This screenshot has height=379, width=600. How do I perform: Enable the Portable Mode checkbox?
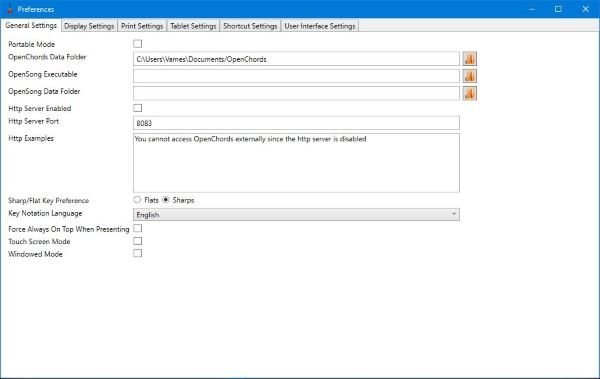pyautogui.click(x=138, y=44)
